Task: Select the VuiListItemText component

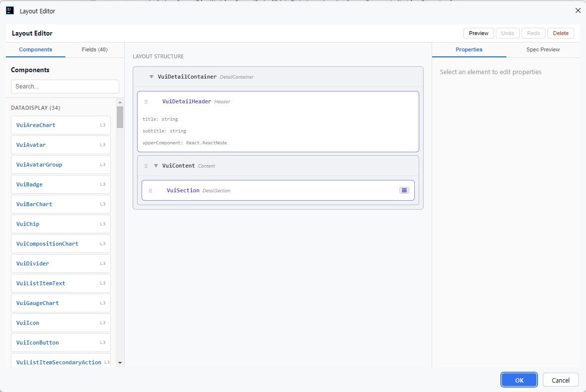Action: [61, 283]
